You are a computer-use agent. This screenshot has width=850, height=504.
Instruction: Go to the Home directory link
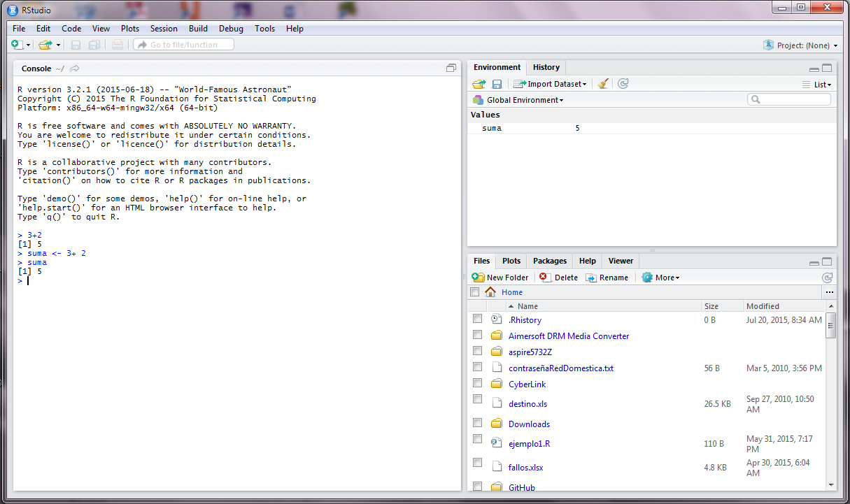[x=512, y=292]
